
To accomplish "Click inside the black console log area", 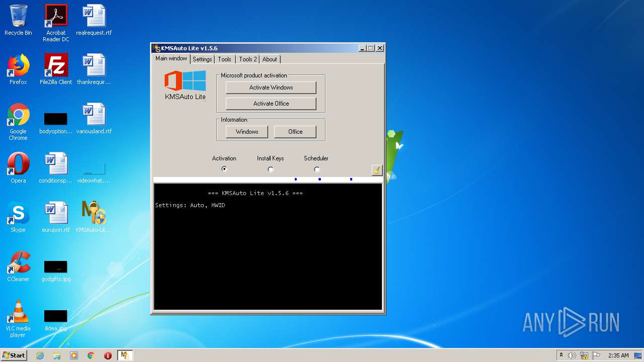I will (x=268, y=246).
